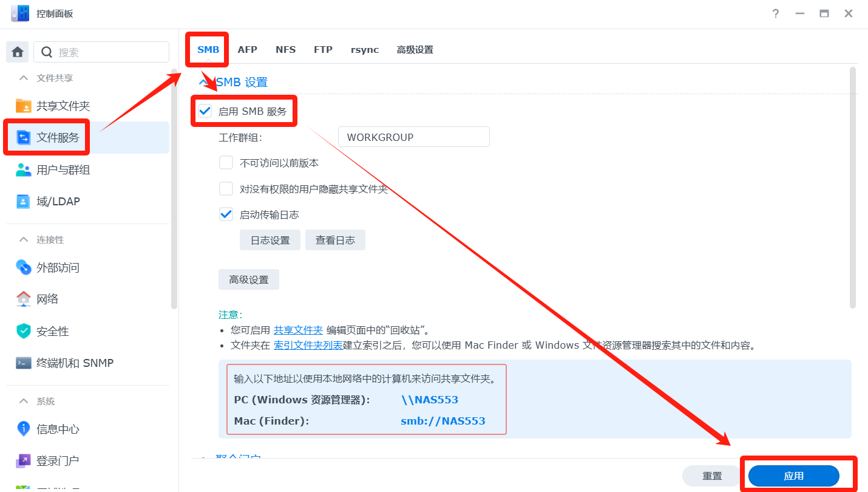Click the WORKGROUP workgroup input field
This screenshot has height=492, width=868.
(x=413, y=137)
